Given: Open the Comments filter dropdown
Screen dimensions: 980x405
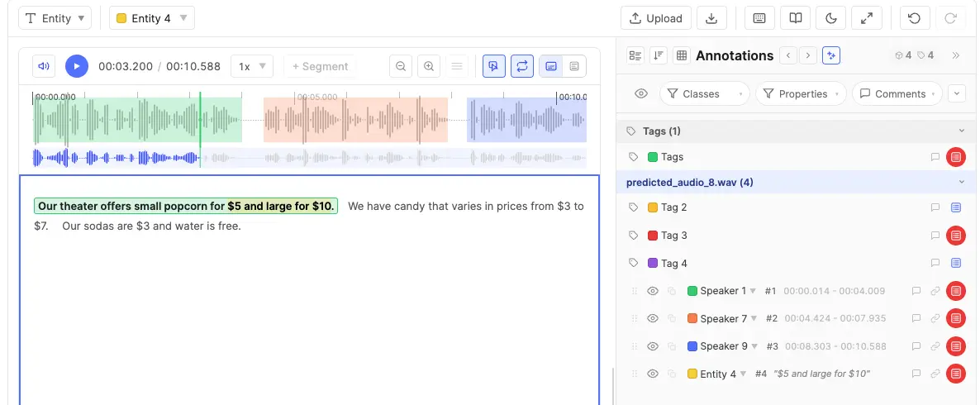Looking at the screenshot, I should (x=897, y=93).
